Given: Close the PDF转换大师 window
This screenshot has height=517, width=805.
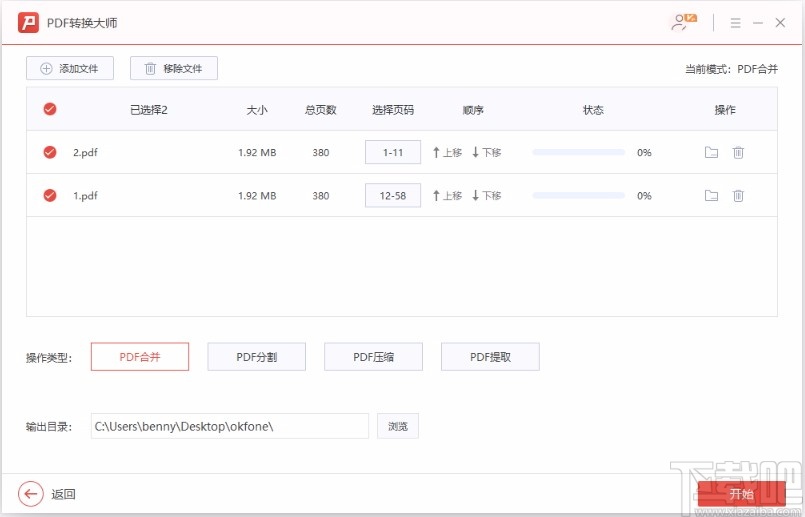Looking at the screenshot, I should [x=780, y=23].
